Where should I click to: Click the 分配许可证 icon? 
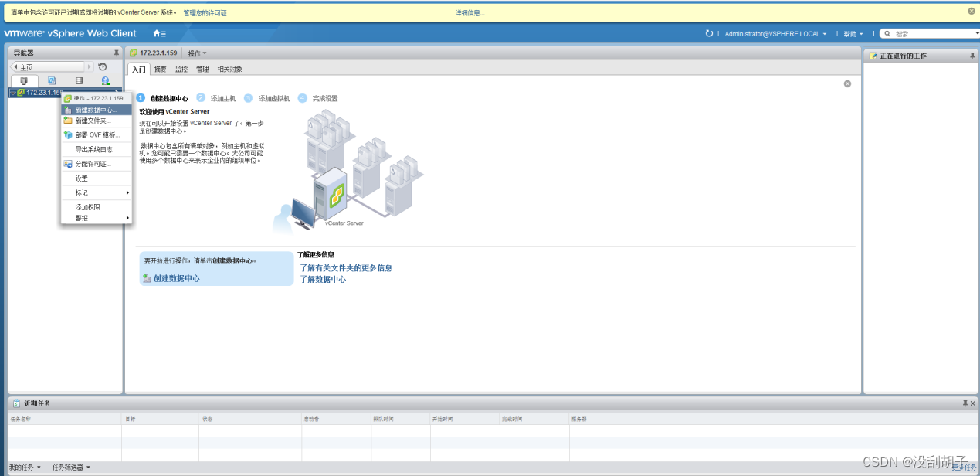point(68,164)
